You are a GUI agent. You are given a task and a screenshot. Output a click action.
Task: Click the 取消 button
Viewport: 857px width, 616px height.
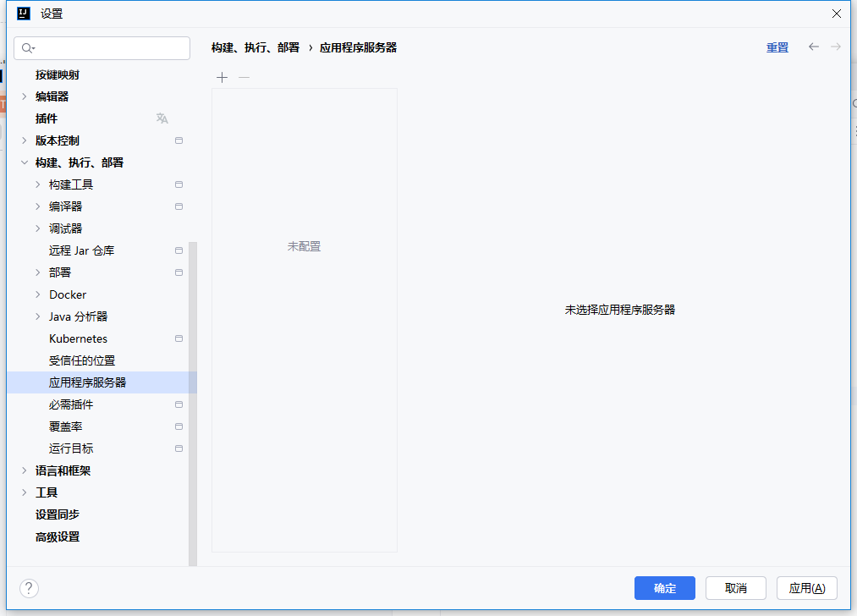pos(735,588)
